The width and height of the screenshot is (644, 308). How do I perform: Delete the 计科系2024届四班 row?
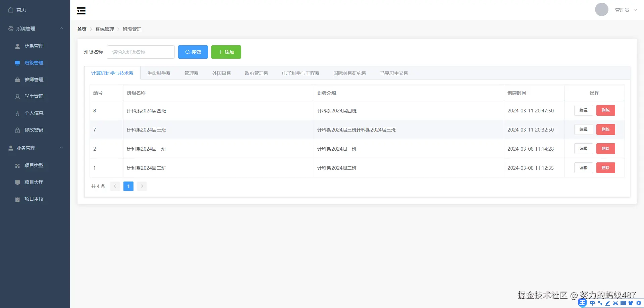606,110
